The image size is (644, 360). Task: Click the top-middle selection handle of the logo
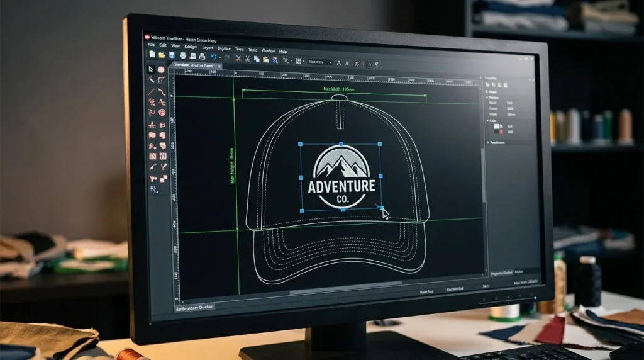point(341,144)
